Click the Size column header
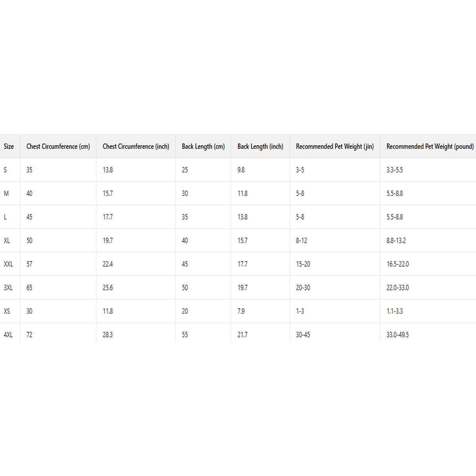 click(9, 146)
